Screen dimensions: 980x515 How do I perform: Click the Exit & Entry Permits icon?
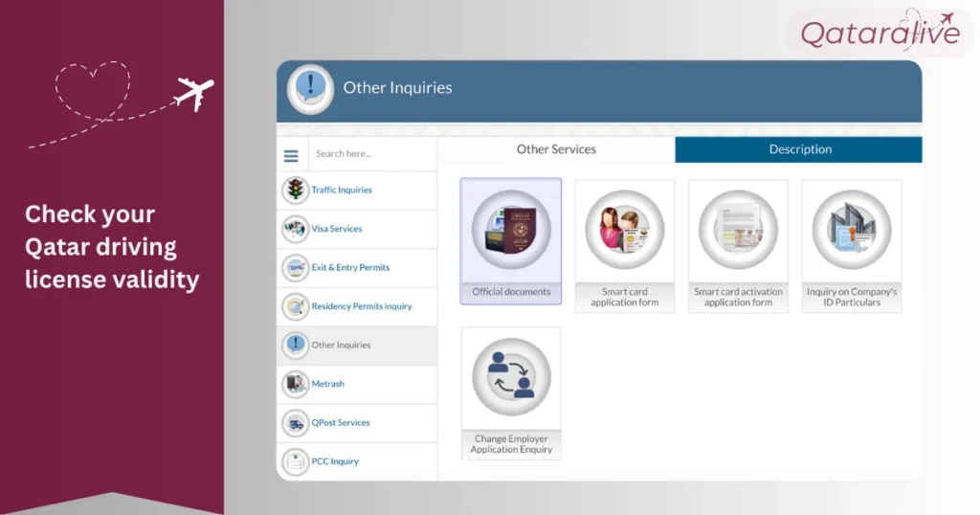coord(295,267)
